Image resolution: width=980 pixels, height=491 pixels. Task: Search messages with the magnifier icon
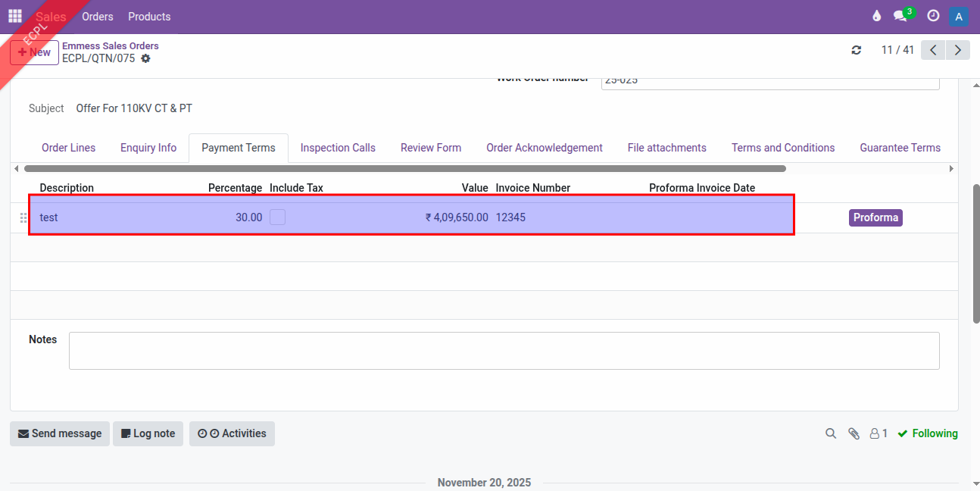831,433
